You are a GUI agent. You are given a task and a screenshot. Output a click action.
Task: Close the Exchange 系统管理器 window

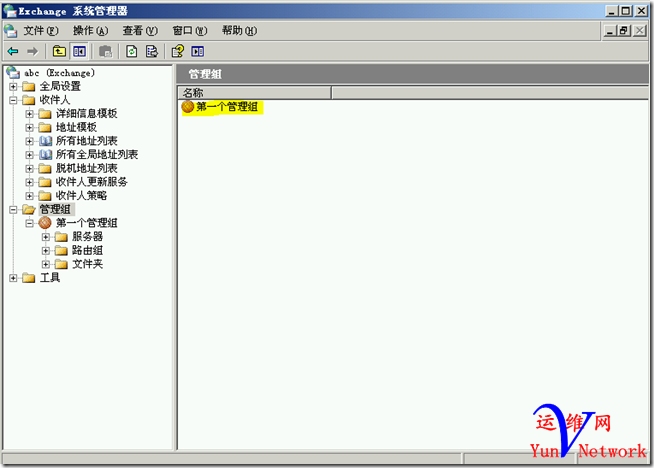641,11
